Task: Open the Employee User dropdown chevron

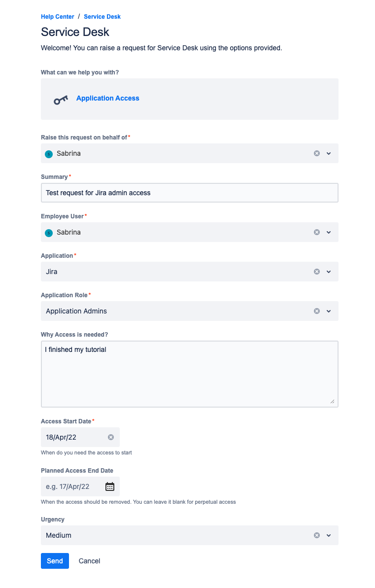Action: coord(328,232)
